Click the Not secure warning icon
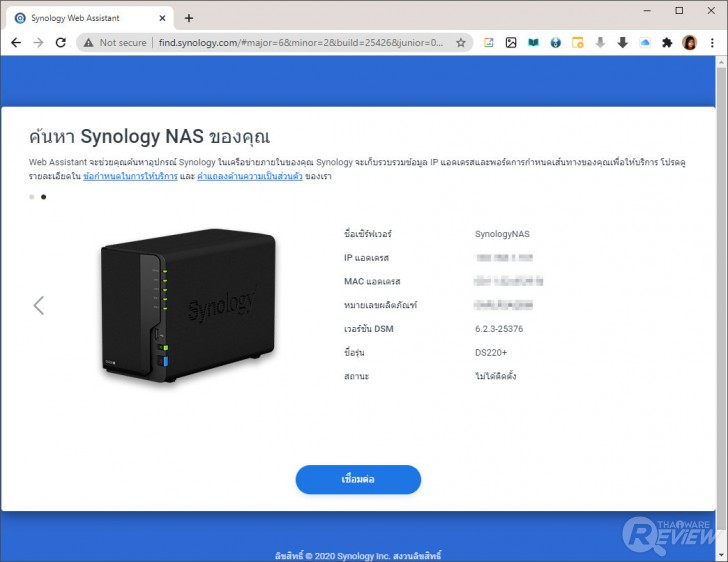728x562 pixels. pos(88,43)
